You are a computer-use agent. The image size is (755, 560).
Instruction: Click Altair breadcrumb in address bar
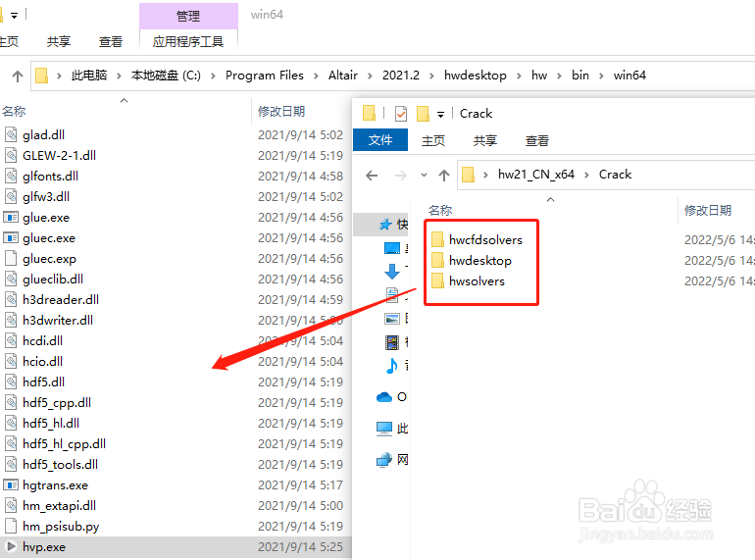(343, 76)
